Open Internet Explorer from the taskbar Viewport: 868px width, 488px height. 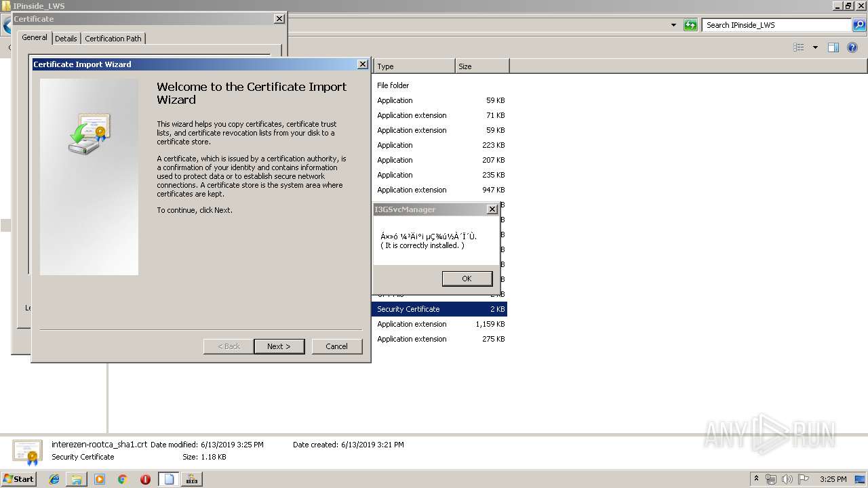pos(54,479)
